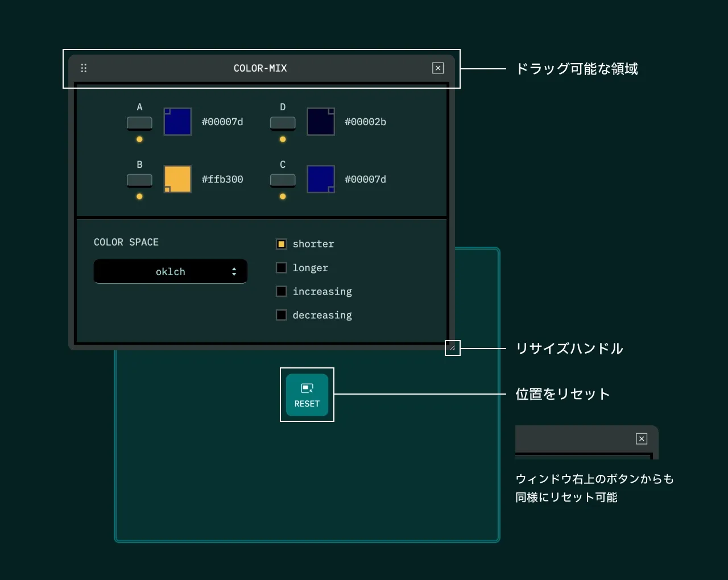Click the close icon on the small preview window

click(642, 439)
